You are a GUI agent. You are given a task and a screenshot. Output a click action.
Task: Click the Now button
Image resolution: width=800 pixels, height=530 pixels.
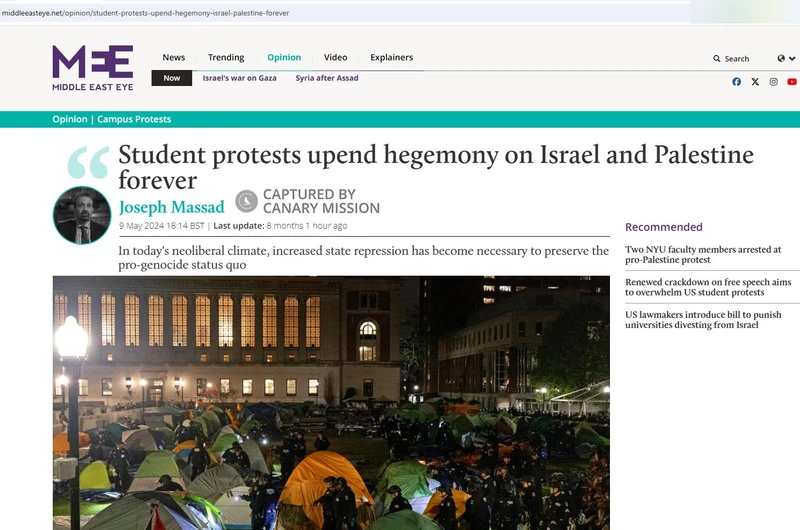[171, 78]
